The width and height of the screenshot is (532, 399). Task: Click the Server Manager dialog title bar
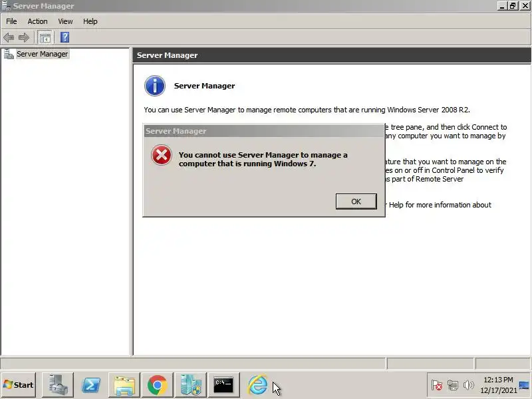pos(264,131)
